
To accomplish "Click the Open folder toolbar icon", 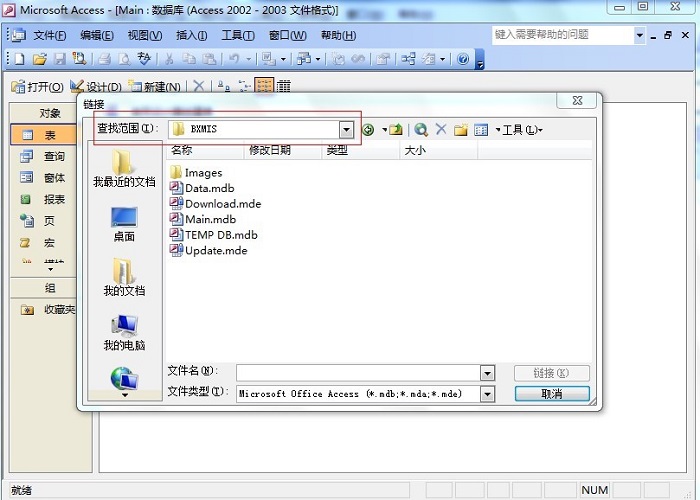I will pos(39,59).
